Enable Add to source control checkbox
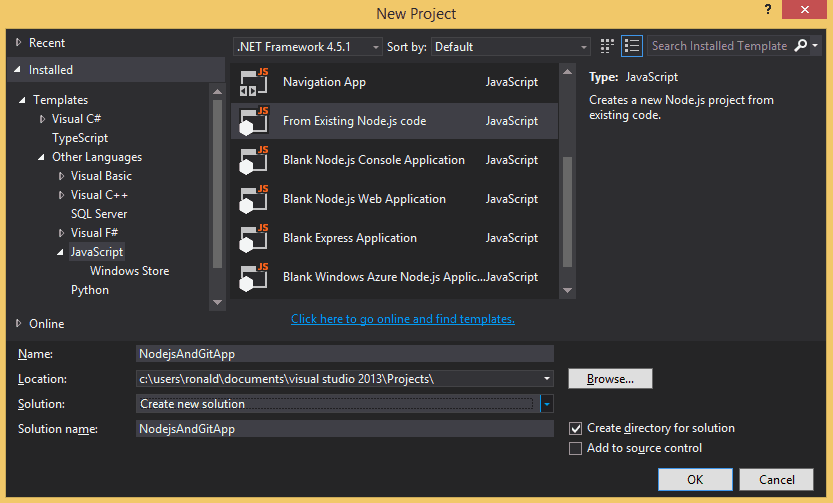The image size is (833, 503). tap(575, 449)
